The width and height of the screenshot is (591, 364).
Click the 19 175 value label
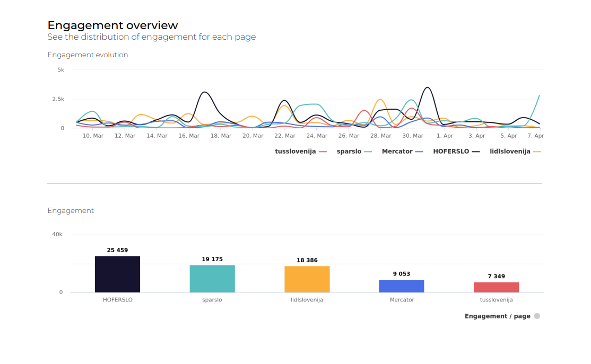[x=212, y=259]
